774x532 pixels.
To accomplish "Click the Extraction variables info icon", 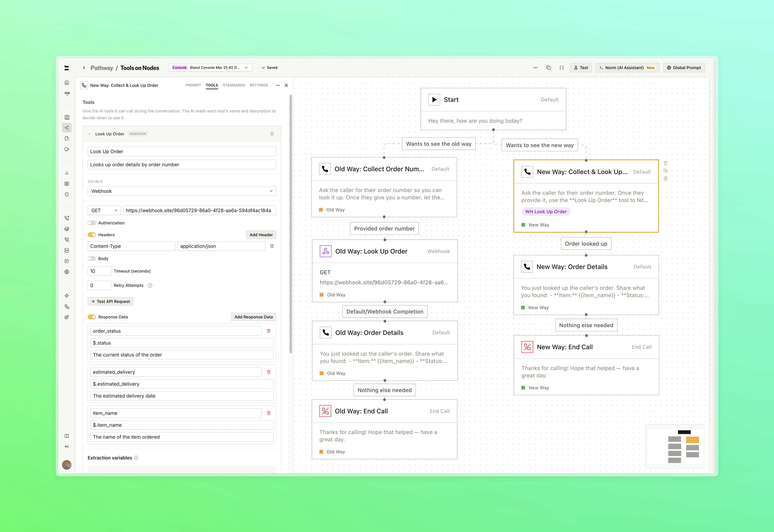I will [136, 458].
